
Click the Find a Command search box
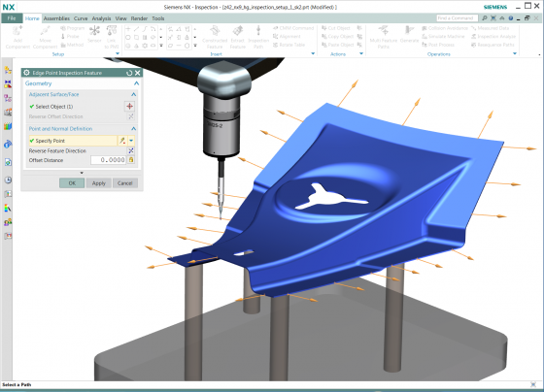(457, 18)
